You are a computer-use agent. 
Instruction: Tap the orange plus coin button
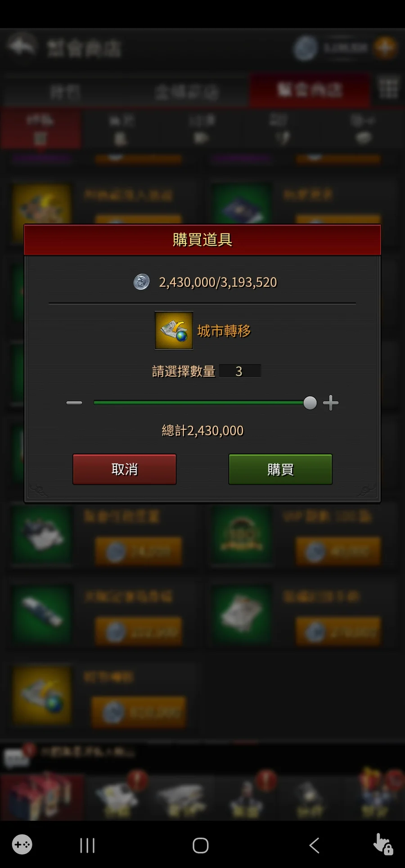385,48
